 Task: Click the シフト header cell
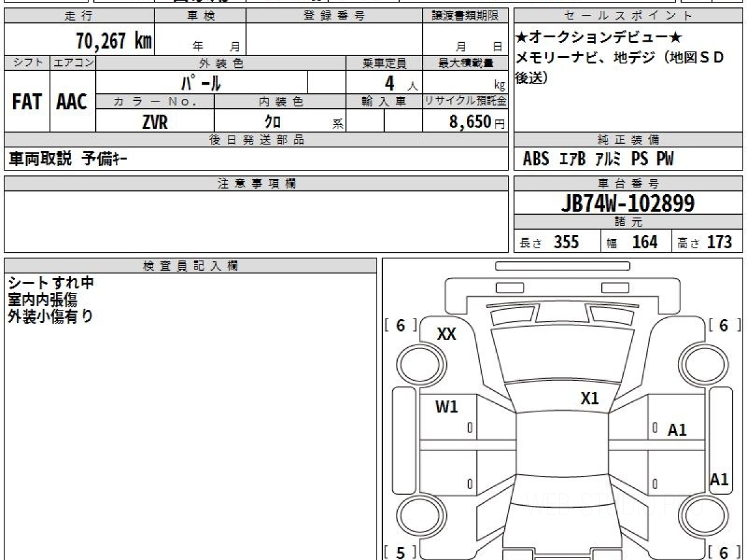[27, 63]
